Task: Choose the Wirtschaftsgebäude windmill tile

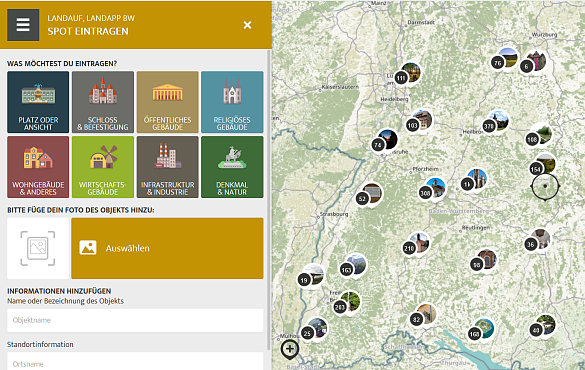Action: point(103,167)
